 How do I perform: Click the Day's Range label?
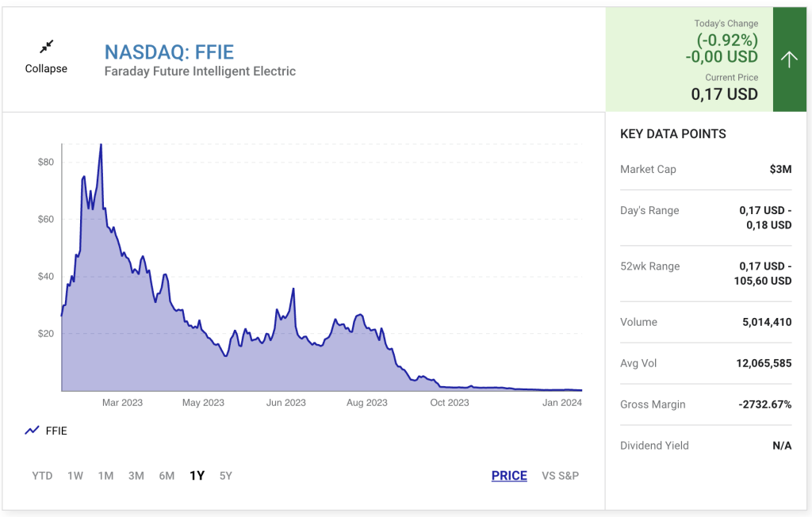[x=649, y=210]
